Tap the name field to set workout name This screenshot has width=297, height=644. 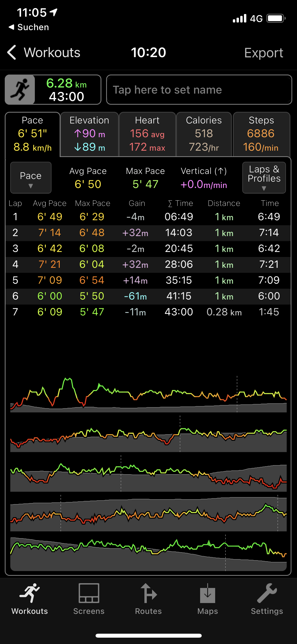pyautogui.click(x=199, y=90)
